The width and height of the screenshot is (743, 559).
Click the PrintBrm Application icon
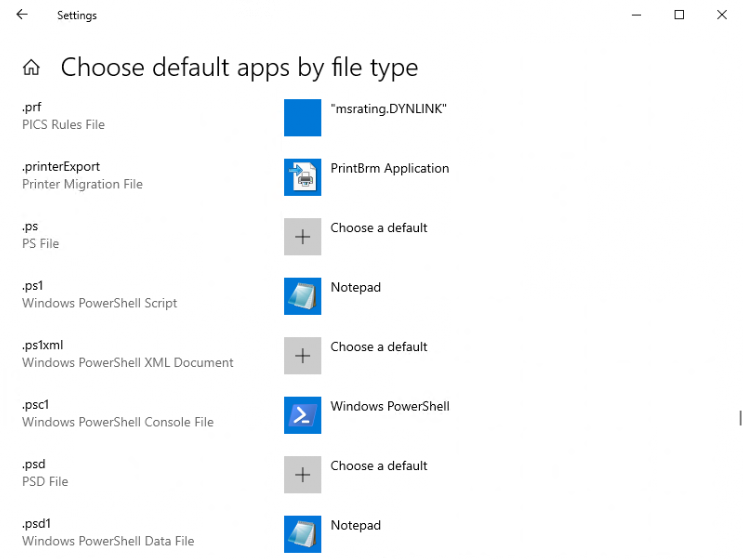pyautogui.click(x=302, y=177)
